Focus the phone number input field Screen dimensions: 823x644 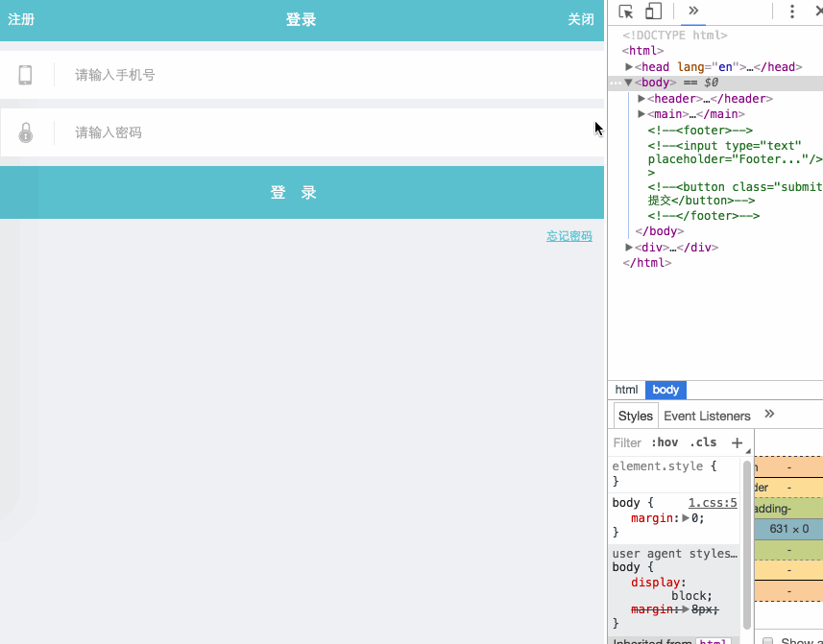click(330, 75)
